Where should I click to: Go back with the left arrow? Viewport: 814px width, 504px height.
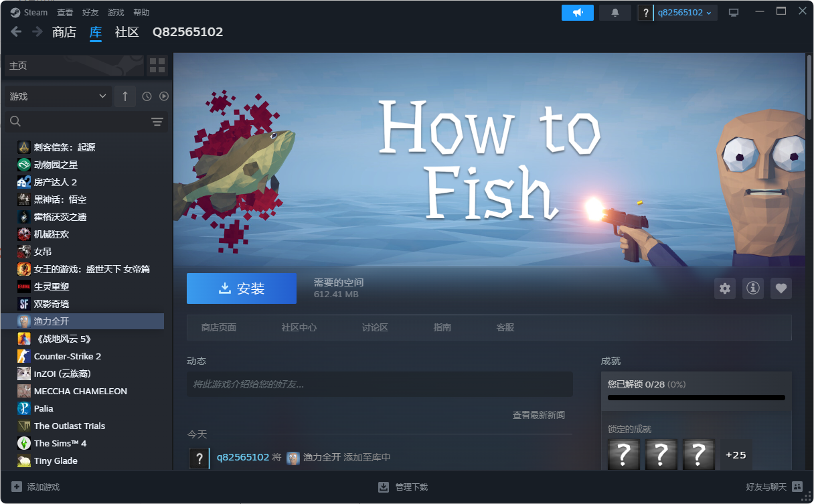[x=16, y=31]
